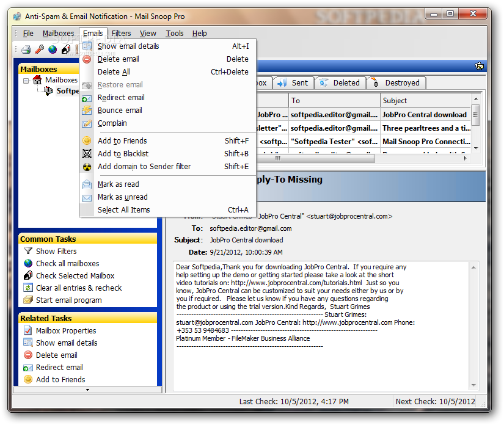Click the radiation Sender filter icon
504x425 pixels.
pos(87,167)
